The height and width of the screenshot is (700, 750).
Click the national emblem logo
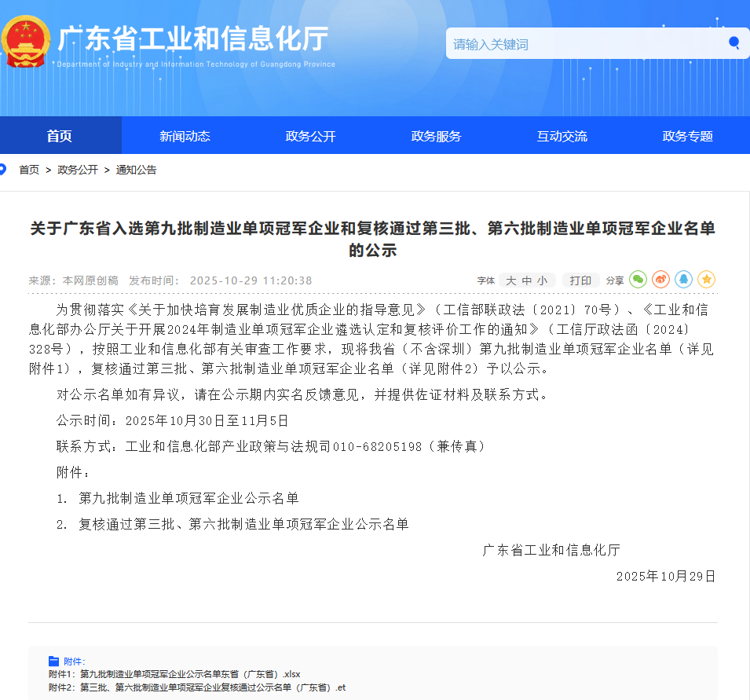pos(25,42)
